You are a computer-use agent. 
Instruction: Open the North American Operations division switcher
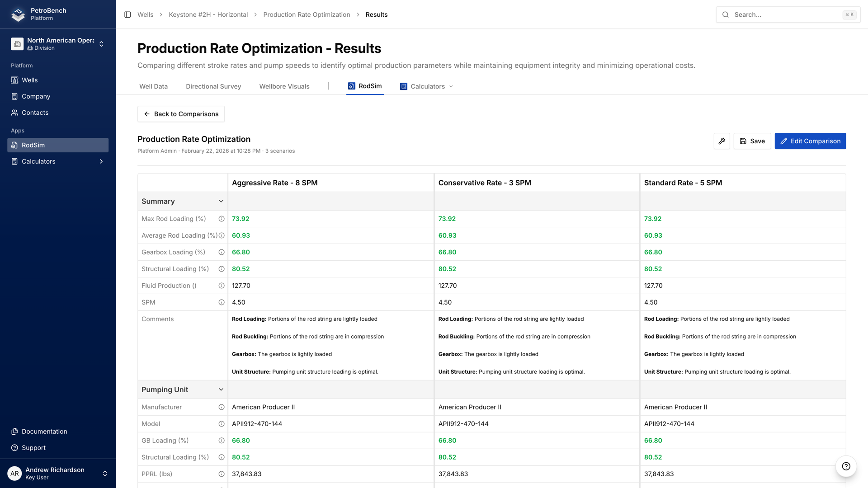coord(101,43)
